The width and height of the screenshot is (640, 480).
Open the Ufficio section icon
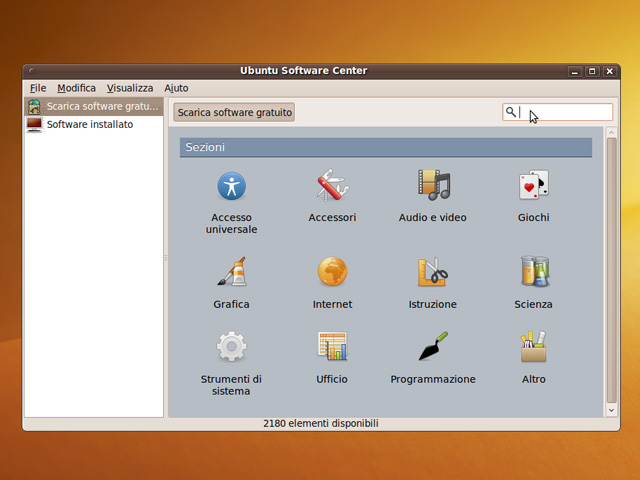click(x=332, y=347)
